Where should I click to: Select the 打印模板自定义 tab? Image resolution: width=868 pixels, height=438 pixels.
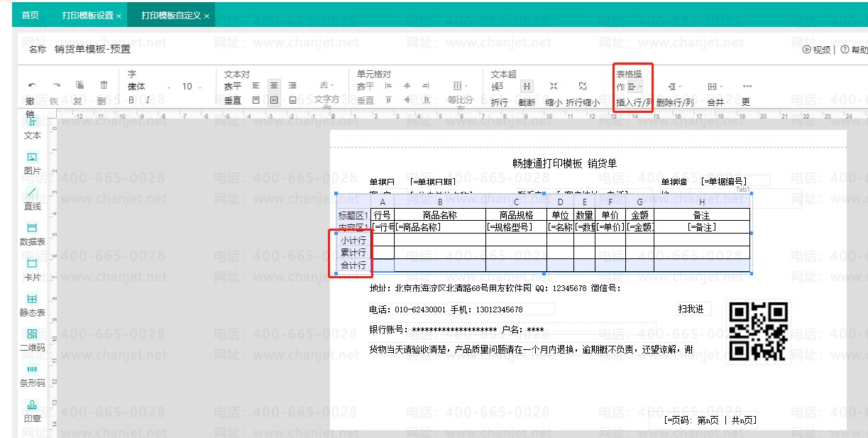pos(171,15)
